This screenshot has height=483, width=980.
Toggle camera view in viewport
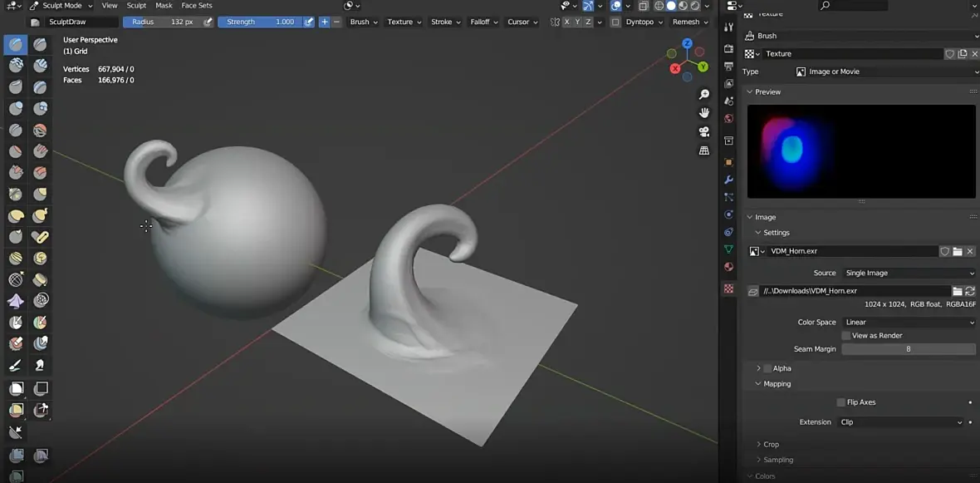[704, 131]
